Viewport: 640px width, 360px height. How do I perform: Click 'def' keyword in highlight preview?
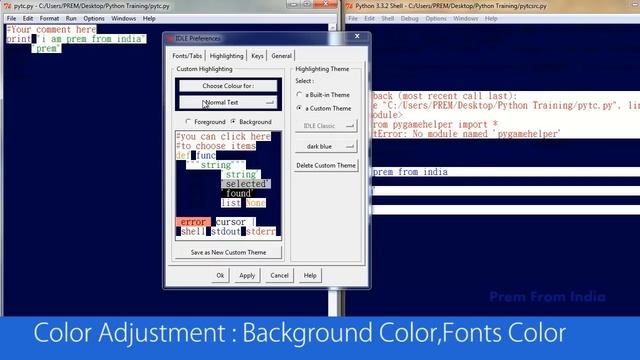(183, 156)
